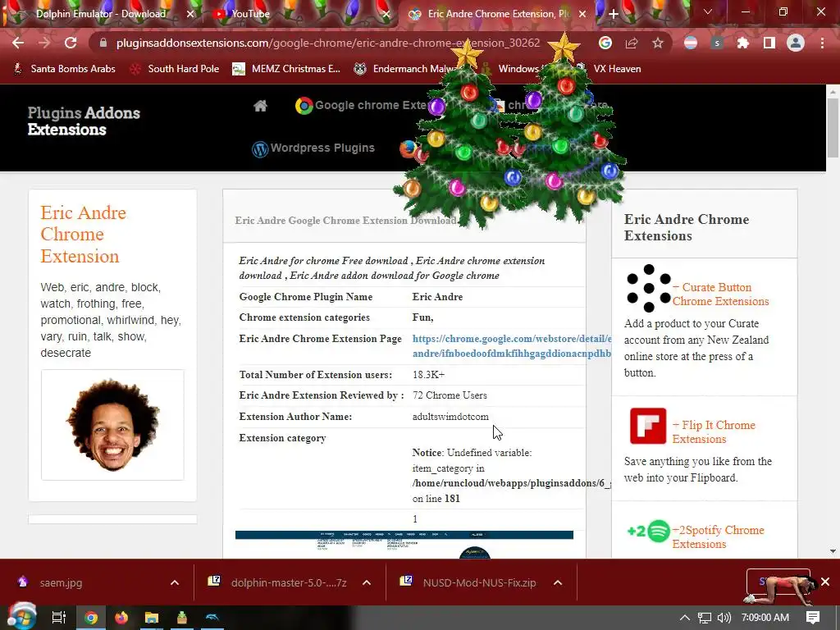
Task: Share this page via share icon
Action: [x=632, y=43]
